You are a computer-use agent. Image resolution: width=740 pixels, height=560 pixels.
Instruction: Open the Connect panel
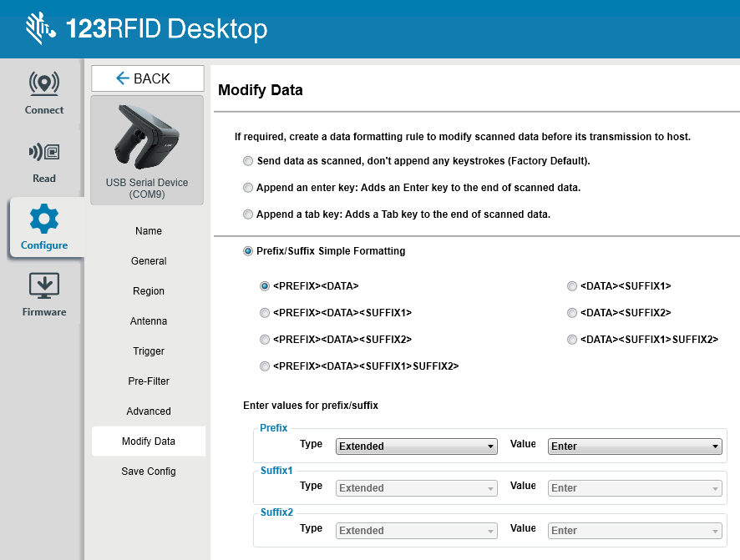coord(43,92)
